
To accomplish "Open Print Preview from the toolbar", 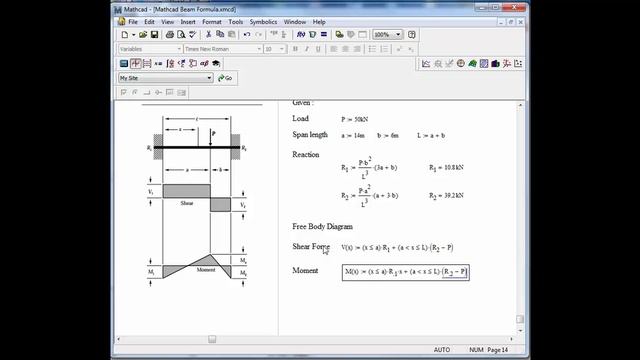I will coord(181,35).
